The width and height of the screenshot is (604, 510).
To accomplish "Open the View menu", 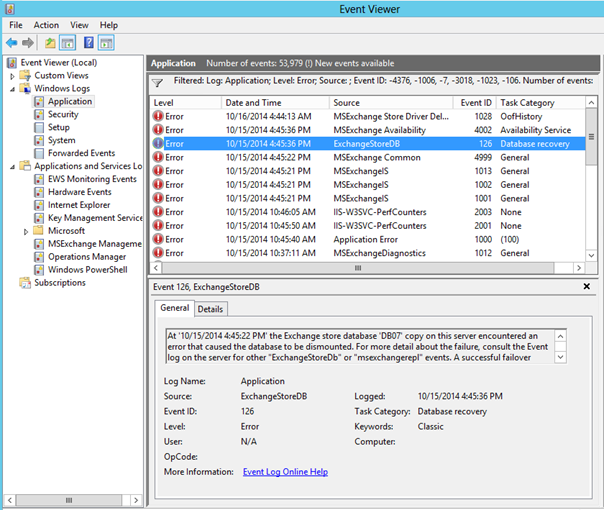I will point(79,24).
